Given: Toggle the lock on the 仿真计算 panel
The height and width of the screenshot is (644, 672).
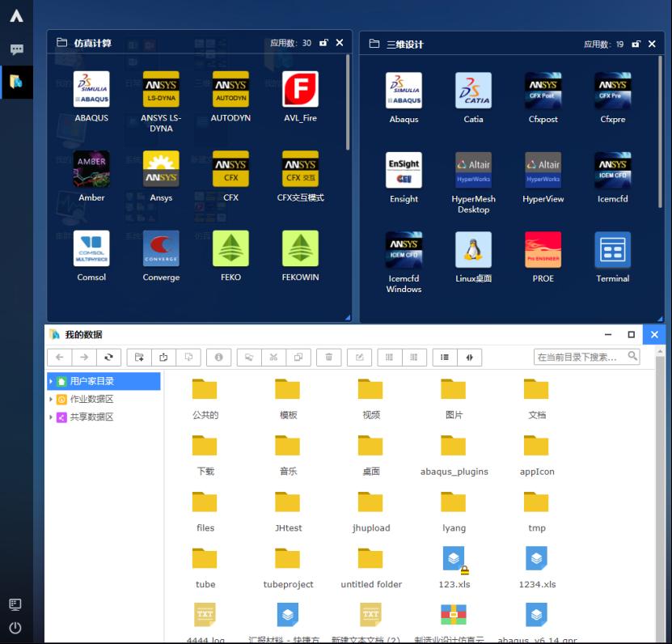Looking at the screenshot, I should click(x=323, y=42).
